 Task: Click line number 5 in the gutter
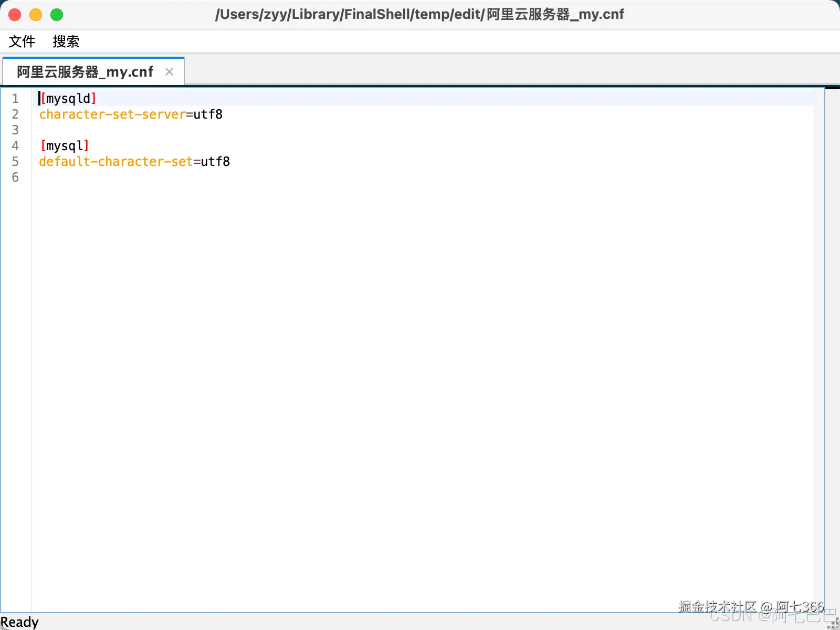click(x=15, y=162)
